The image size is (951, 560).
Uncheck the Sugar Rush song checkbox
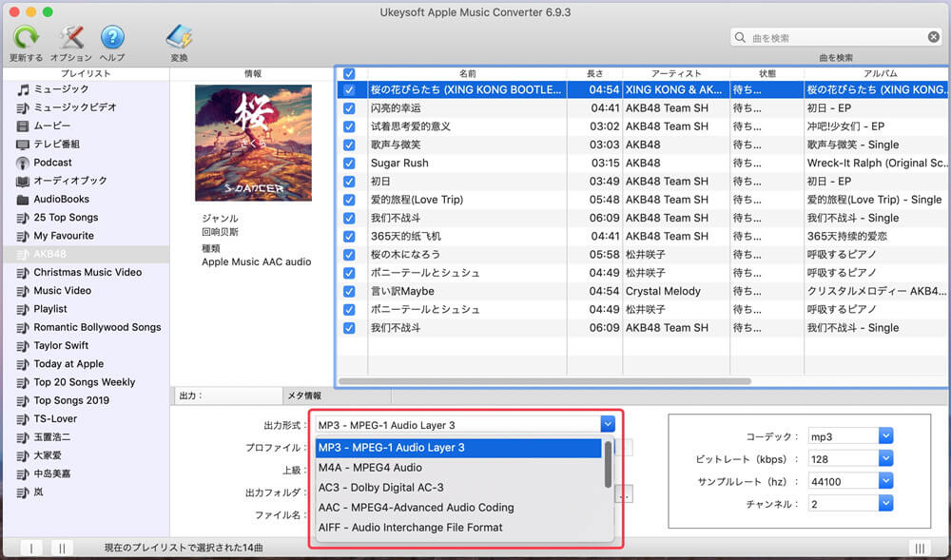tap(349, 163)
